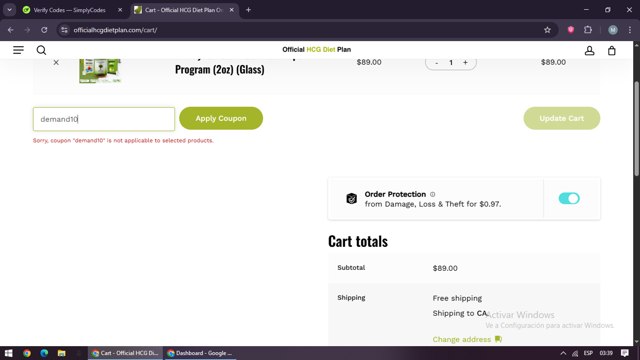Launch Chrome from the taskbar
The width and height of the screenshot is (640, 360).
tap(27, 353)
